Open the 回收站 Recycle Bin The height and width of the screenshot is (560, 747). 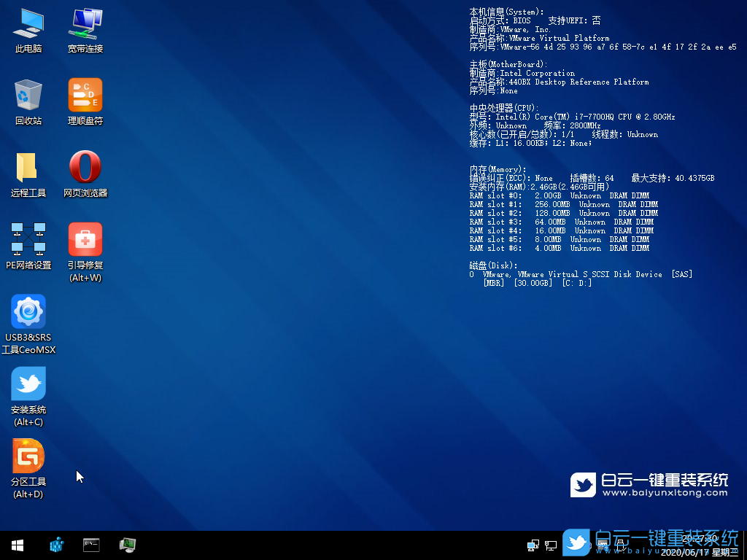(28, 98)
